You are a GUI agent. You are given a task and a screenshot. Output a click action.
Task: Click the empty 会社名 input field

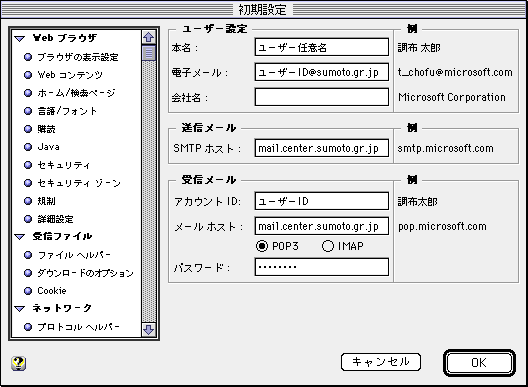point(322,97)
